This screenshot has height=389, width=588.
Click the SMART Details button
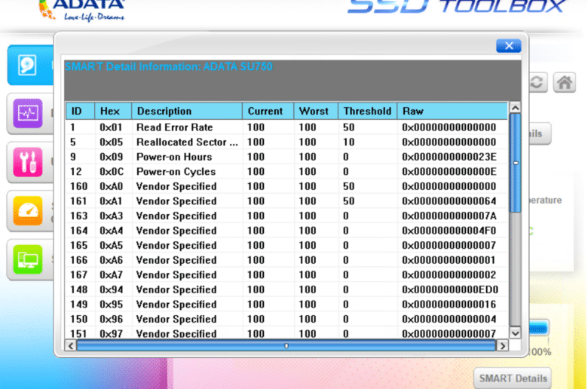click(513, 378)
